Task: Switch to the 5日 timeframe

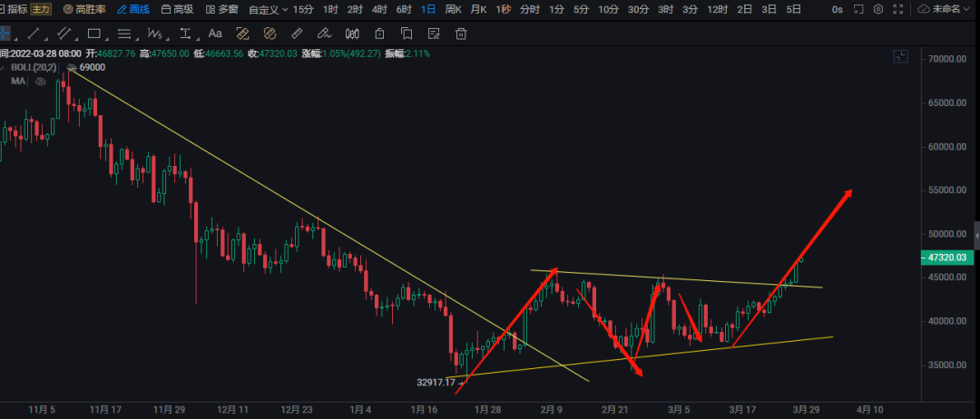Action: point(794,9)
